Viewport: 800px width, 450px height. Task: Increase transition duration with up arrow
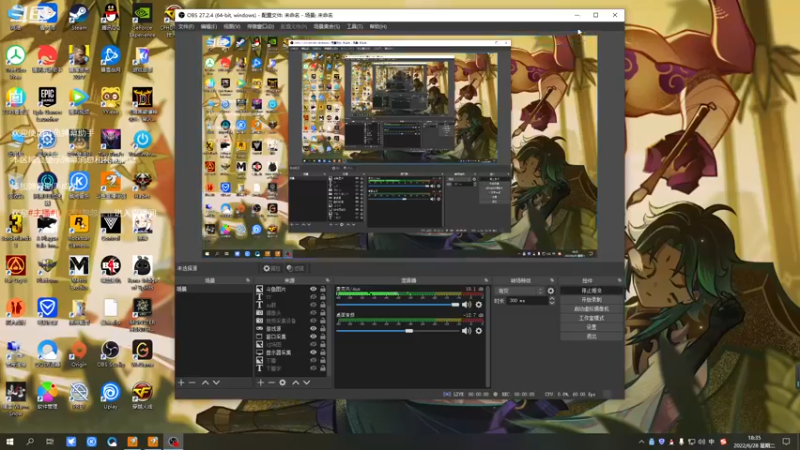552,299
